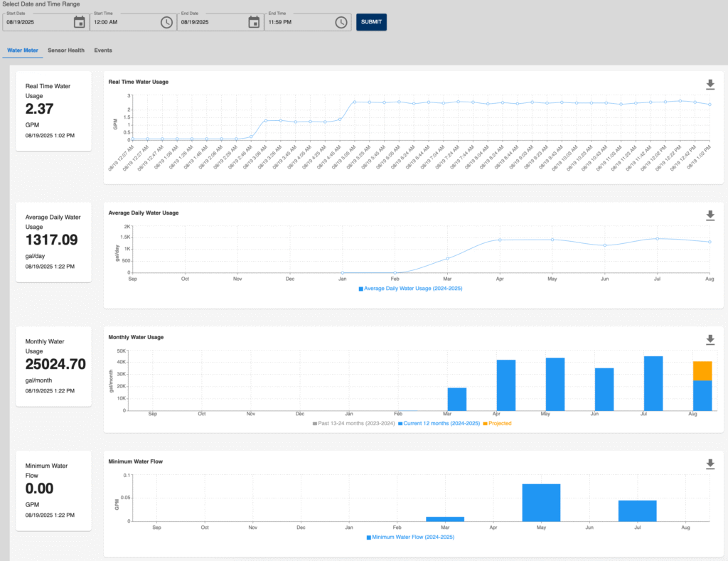Click the Start Time clock icon
This screenshot has width=728, height=561.
166,22
